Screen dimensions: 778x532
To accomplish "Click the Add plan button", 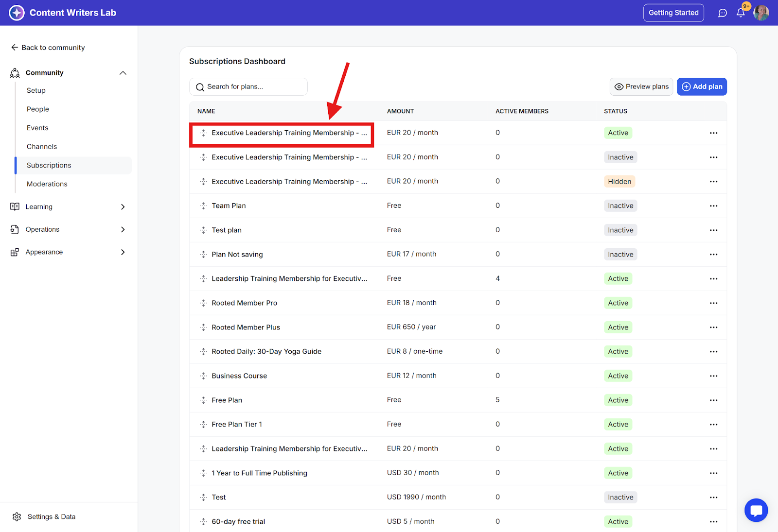I will (x=702, y=87).
